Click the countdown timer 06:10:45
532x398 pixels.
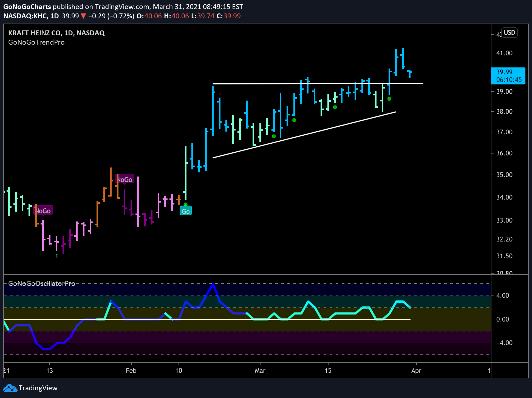tap(509, 80)
